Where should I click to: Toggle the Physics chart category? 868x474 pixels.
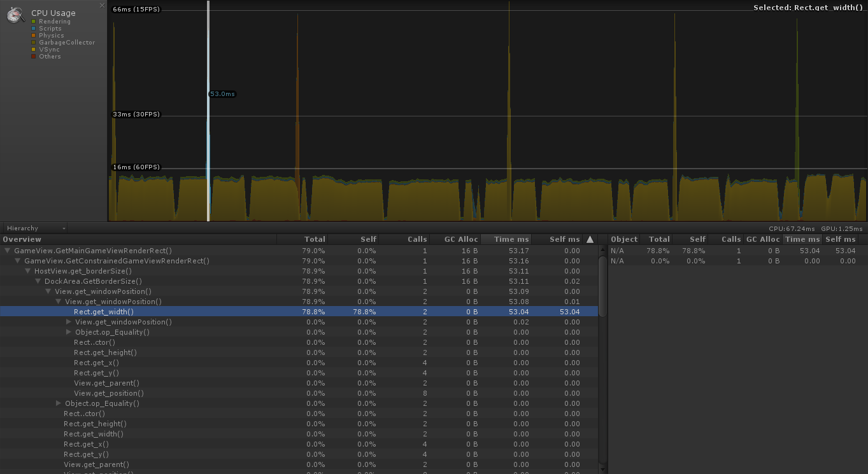point(33,36)
